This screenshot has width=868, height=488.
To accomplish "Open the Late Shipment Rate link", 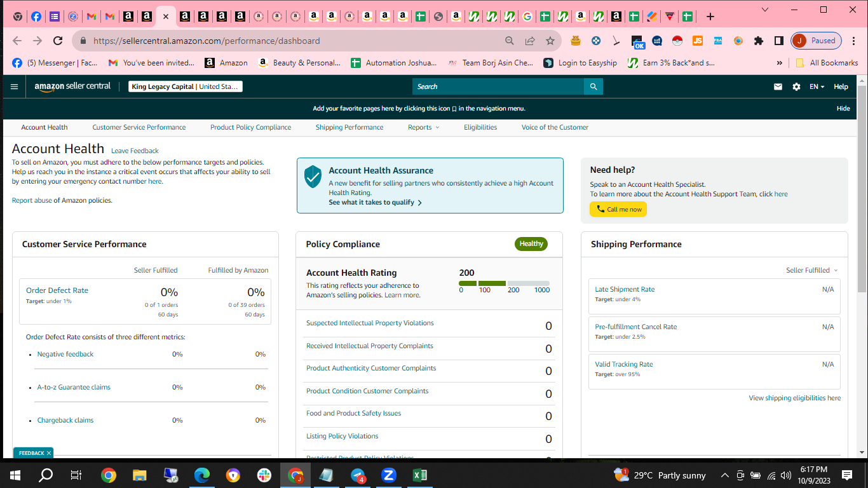I will pos(625,289).
